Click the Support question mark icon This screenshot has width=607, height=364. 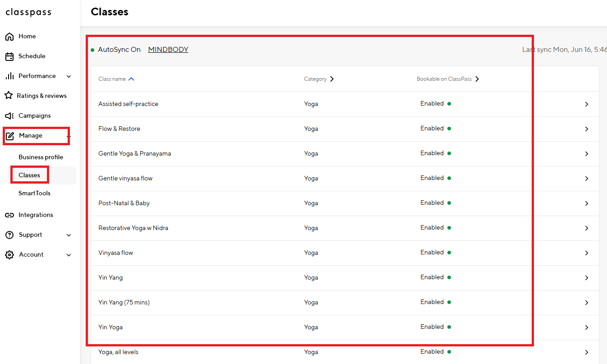(9, 235)
